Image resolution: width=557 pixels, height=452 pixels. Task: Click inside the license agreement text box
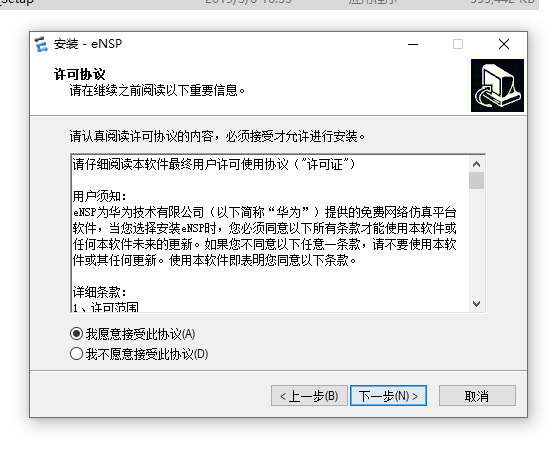270,234
